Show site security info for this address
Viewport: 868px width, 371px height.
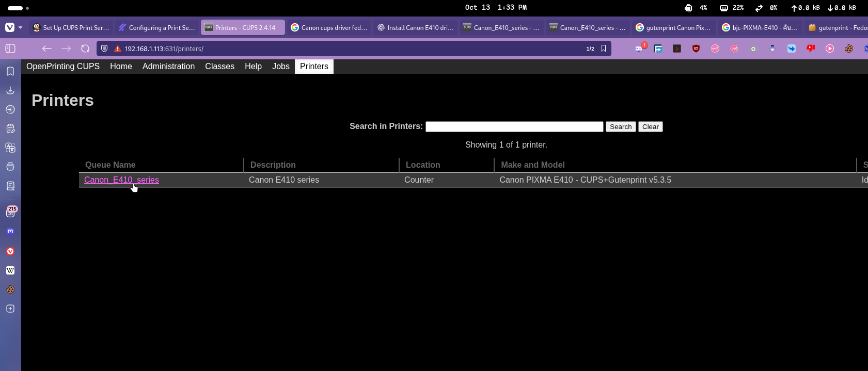coord(118,49)
